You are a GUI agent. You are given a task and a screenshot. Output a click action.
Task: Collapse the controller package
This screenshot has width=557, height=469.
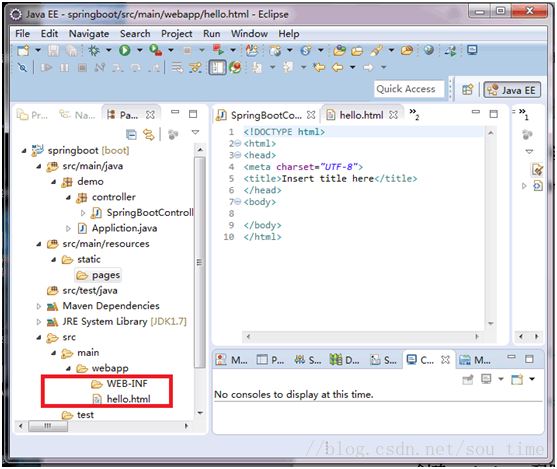[68, 198]
